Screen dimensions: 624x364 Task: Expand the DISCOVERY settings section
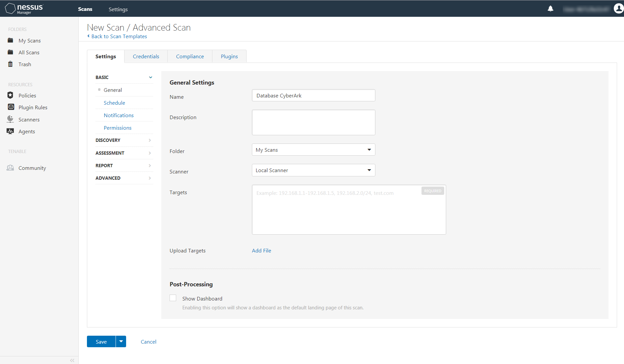point(124,140)
